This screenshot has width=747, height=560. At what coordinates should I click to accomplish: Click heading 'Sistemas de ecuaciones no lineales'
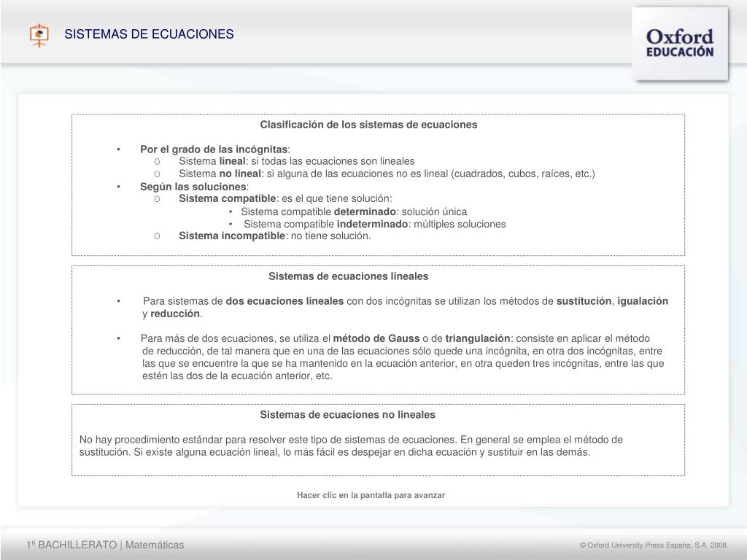coord(348,415)
